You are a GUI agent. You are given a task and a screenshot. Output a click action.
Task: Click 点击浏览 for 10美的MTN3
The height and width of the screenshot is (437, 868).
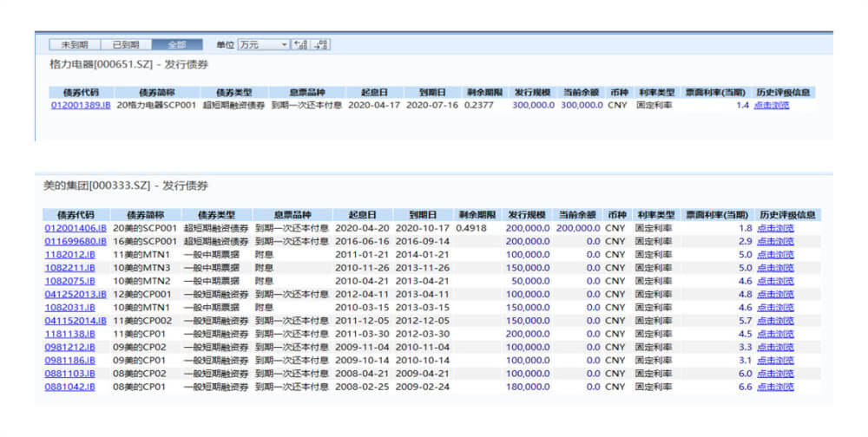(x=775, y=268)
